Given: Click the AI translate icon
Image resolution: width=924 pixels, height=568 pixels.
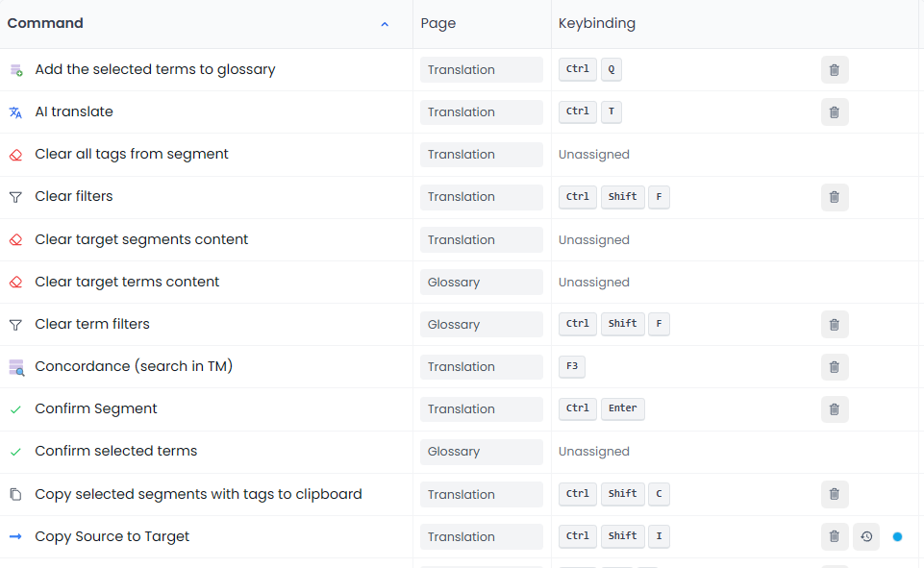Looking at the screenshot, I should click(15, 111).
